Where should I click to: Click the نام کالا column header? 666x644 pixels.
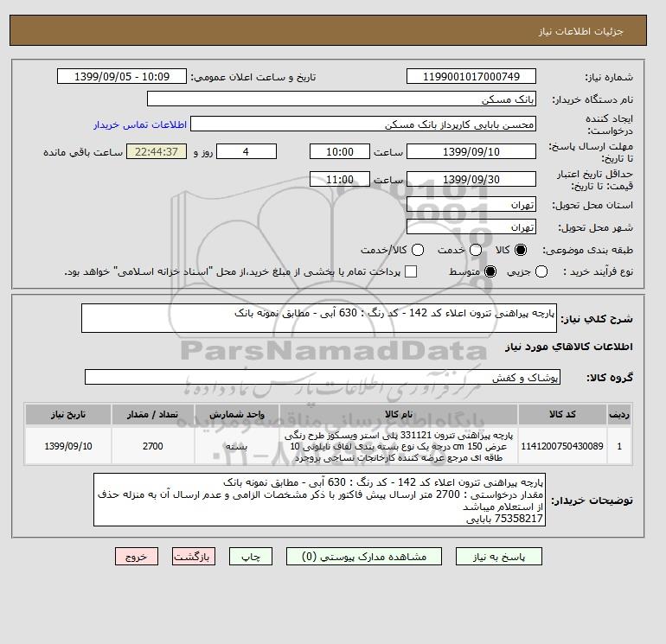pyautogui.click(x=399, y=414)
